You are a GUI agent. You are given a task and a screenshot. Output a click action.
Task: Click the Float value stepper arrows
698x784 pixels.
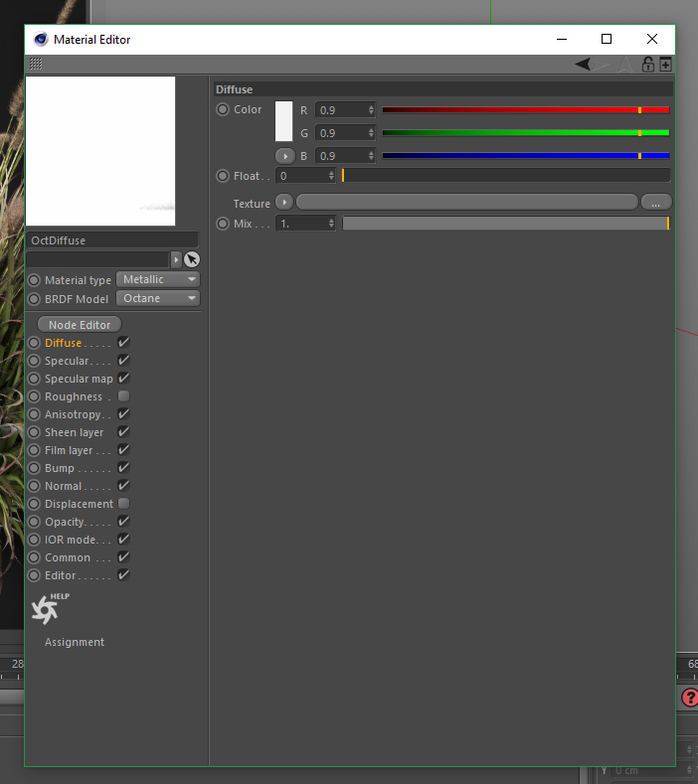point(331,176)
